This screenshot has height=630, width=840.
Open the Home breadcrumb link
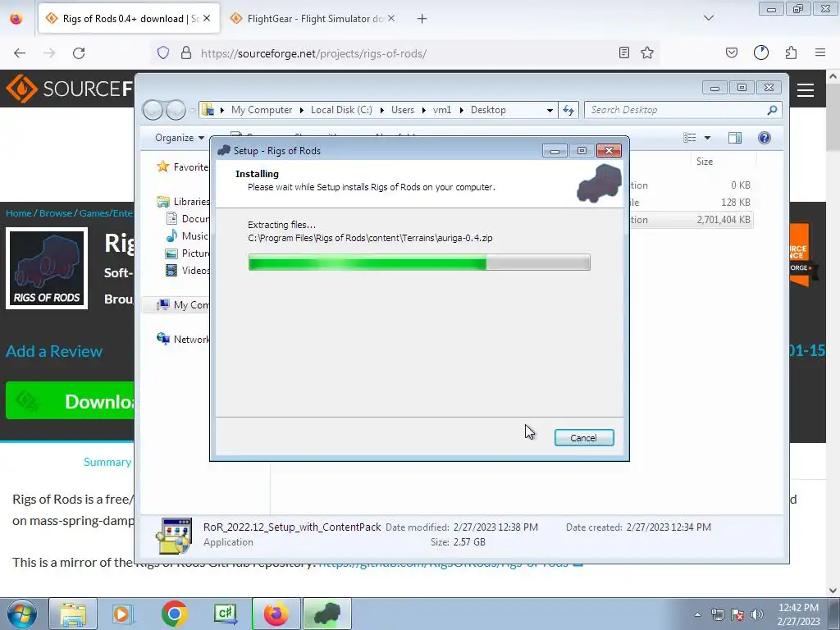[19, 213]
